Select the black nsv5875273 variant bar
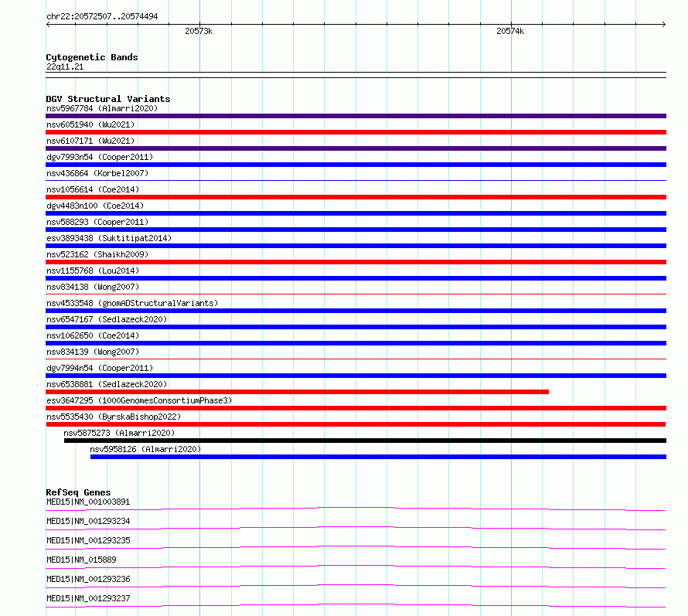The image size is (688, 616). pos(365,441)
